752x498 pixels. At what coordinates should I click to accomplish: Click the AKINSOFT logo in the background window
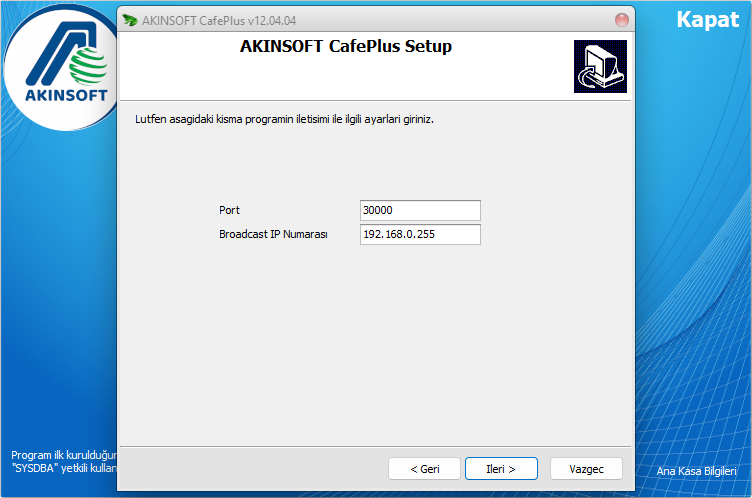click(x=61, y=67)
